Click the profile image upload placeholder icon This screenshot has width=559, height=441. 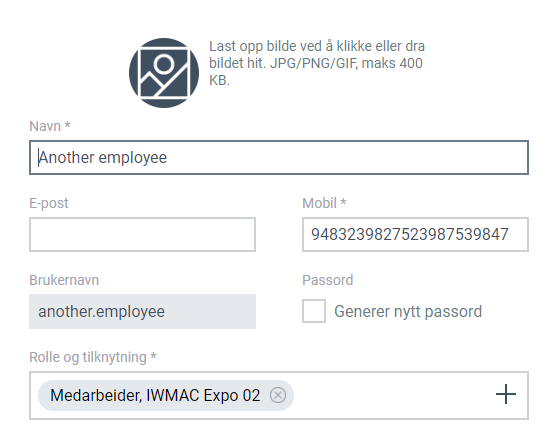click(x=164, y=73)
